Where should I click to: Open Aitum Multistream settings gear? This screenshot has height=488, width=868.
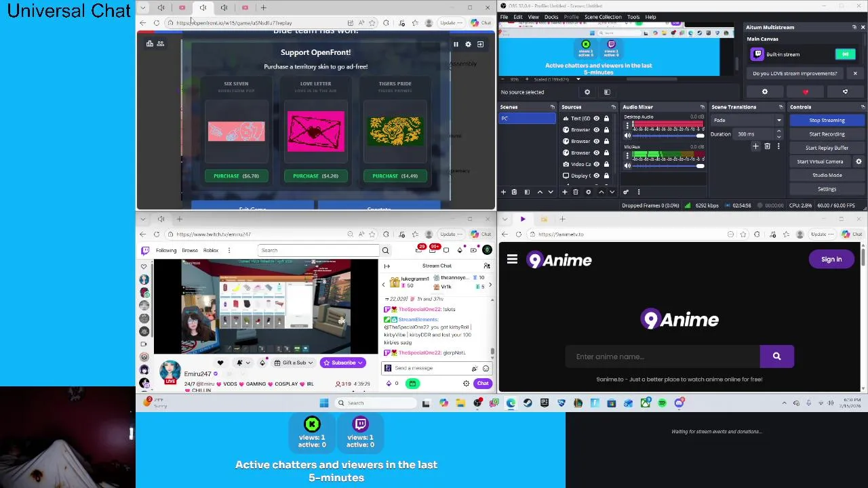765,92
